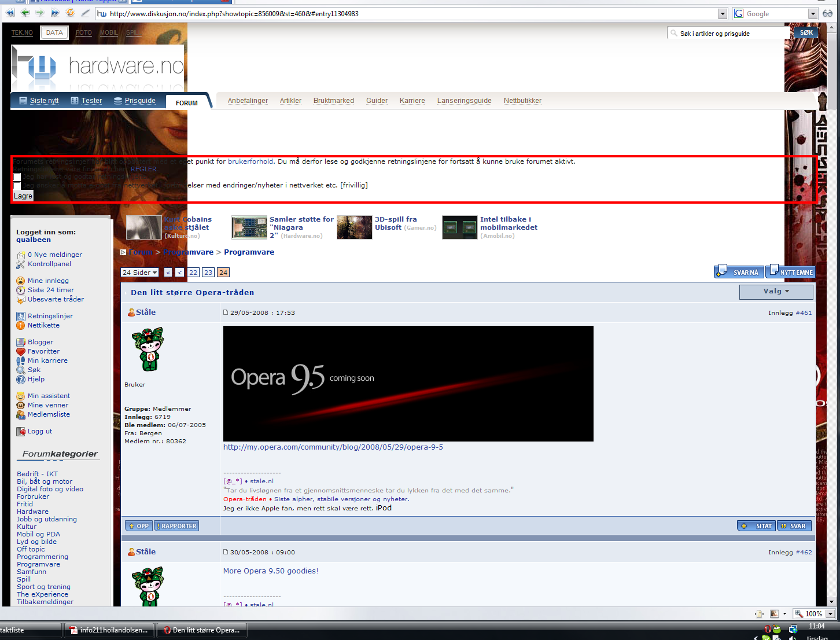Go to page 22 of the thread
Viewport: 840px width, 640px height.
[x=193, y=273]
